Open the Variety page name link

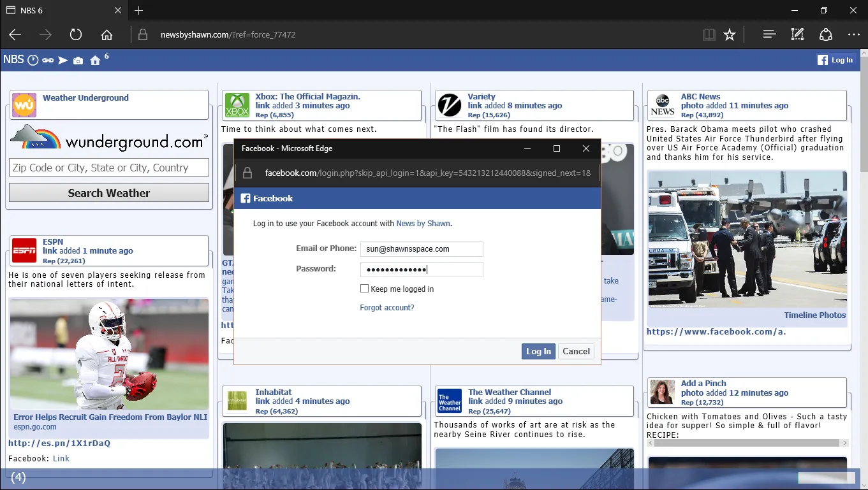[482, 97]
